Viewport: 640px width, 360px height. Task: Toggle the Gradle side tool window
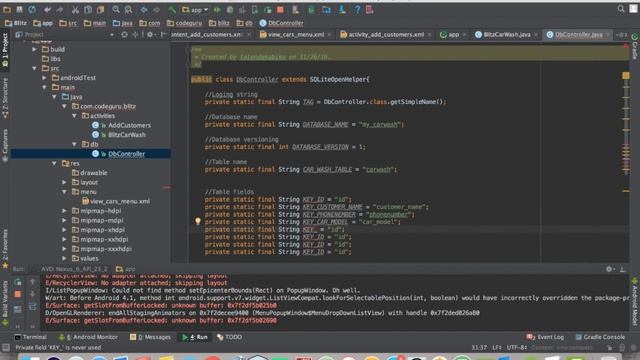tap(635, 47)
